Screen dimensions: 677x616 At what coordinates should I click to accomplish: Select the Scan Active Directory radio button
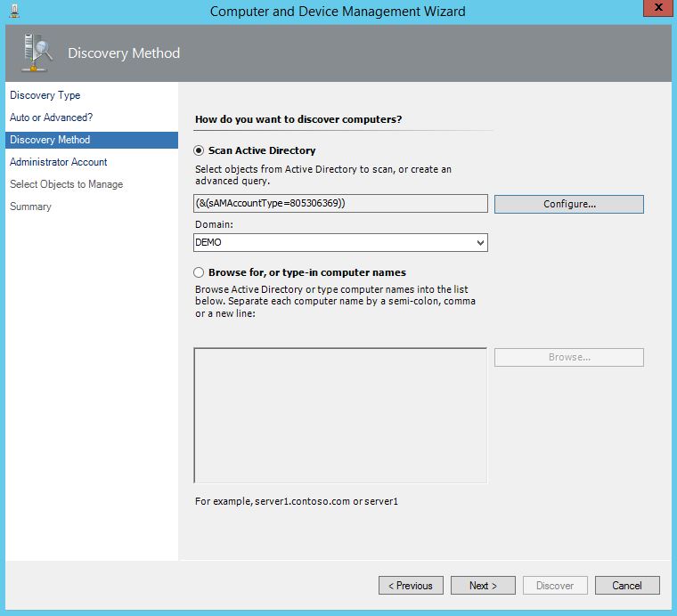tap(199, 150)
